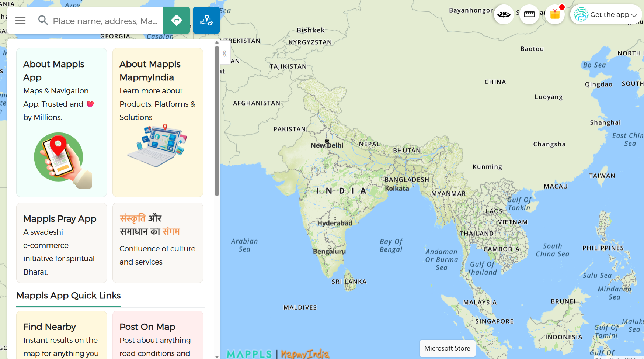
Task: Open the gift rewards icon with red badge
Action: (x=554, y=14)
